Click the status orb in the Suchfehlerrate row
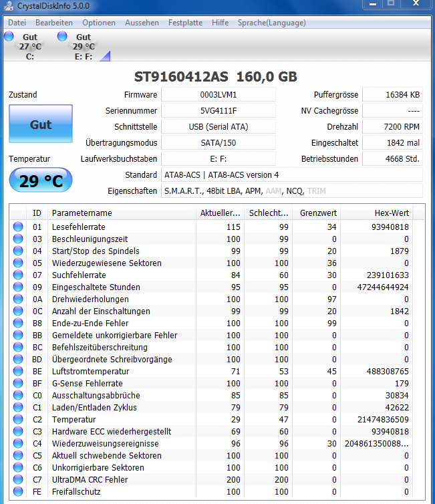This screenshot has height=504, width=435. point(18,275)
